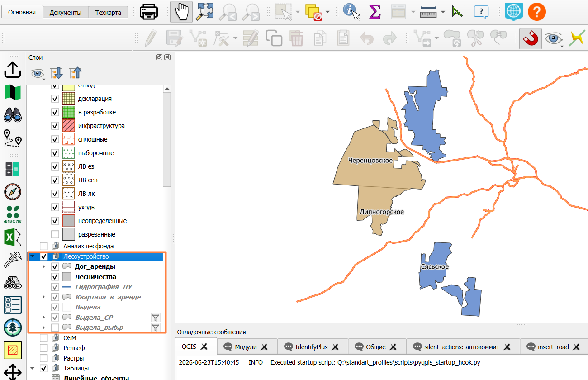Uncheck the инфраструктура layer checkbox
Image resolution: width=588 pixels, height=380 pixels.
[x=55, y=126]
